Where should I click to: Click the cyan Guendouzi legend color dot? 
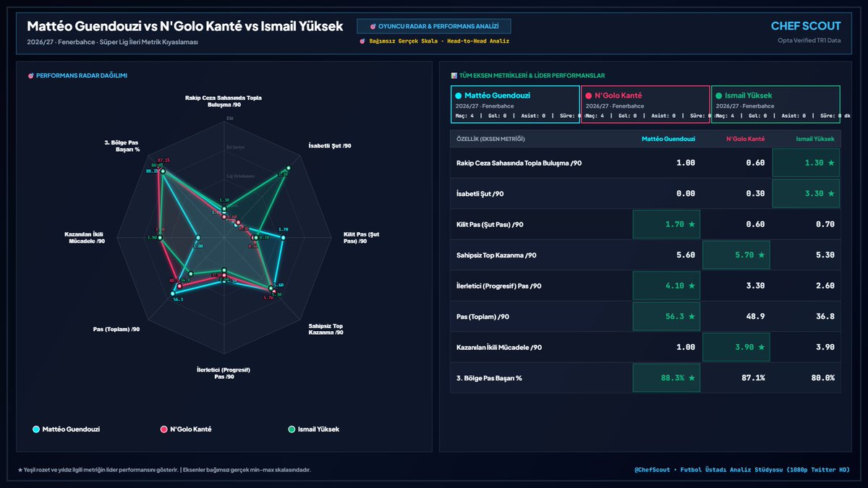point(36,429)
